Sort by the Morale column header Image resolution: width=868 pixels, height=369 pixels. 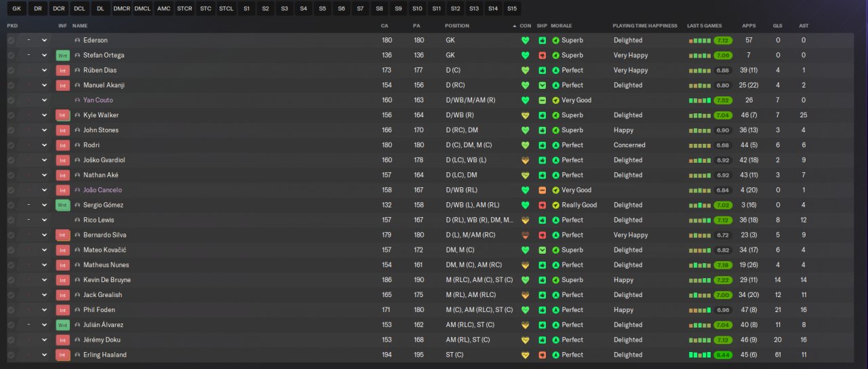[561, 26]
